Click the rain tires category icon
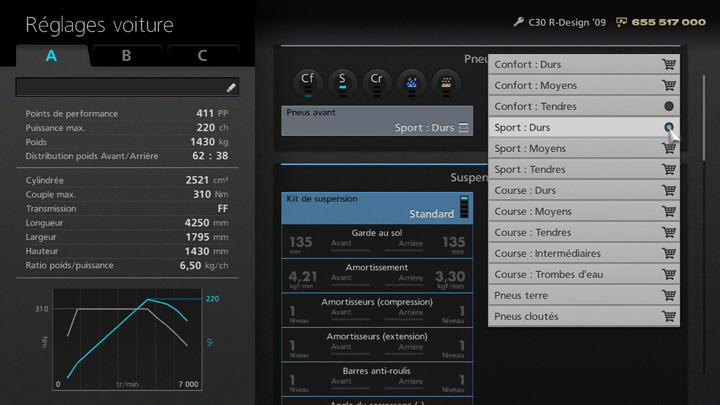This screenshot has height=405, width=720. [410, 83]
